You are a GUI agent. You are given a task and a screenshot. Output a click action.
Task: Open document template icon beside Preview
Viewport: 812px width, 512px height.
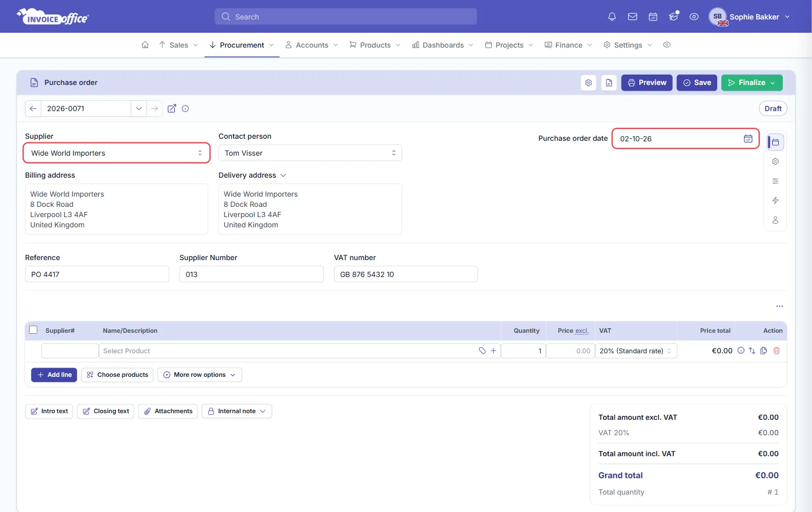point(609,82)
